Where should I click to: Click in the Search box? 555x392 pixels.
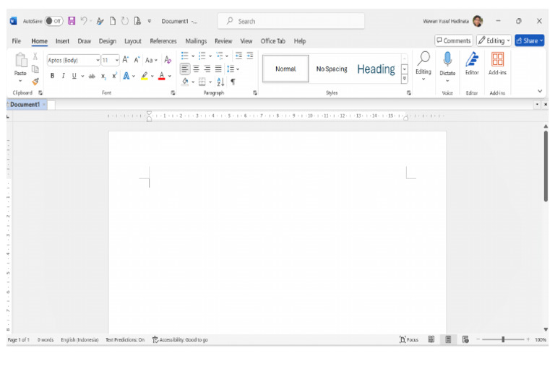291,21
